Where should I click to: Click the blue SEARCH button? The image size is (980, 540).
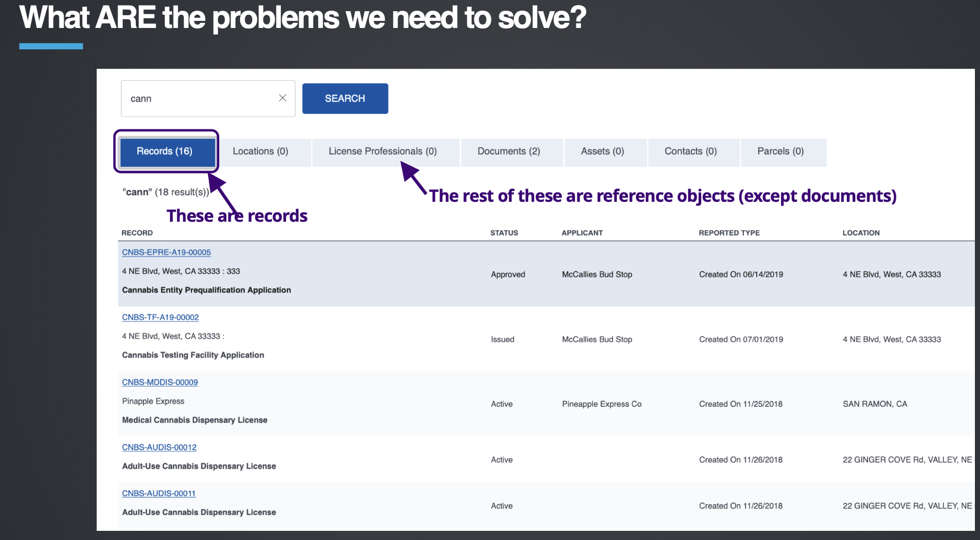345,99
